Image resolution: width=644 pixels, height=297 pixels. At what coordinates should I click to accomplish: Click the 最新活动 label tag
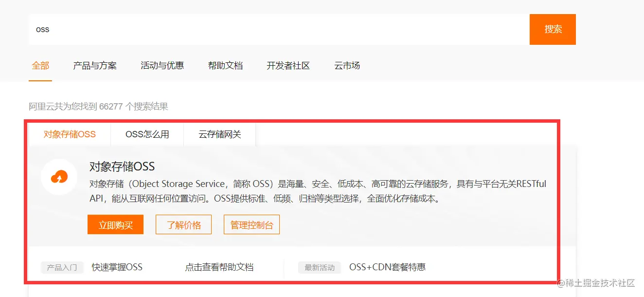click(320, 267)
